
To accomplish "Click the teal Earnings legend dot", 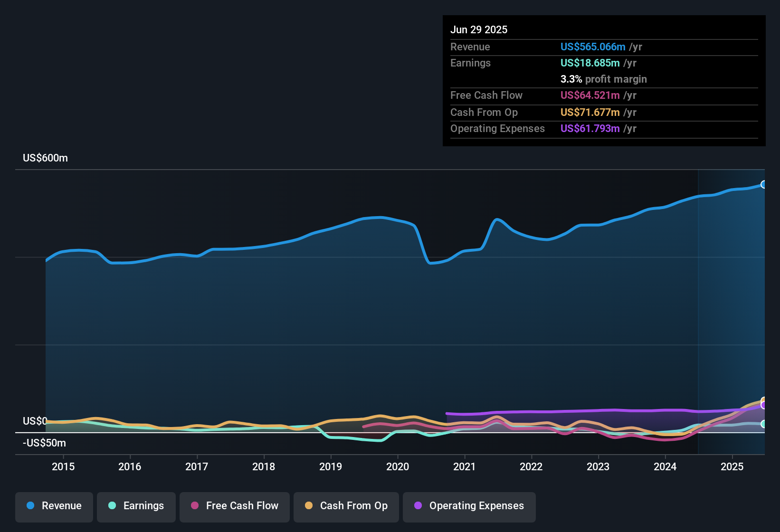I will point(112,506).
